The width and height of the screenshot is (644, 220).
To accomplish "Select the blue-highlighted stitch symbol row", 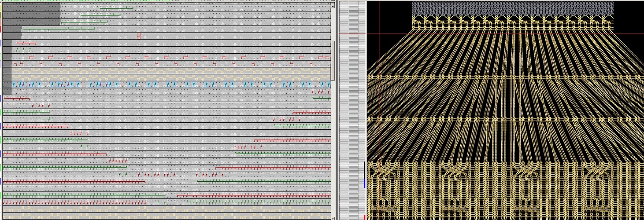I will coord(171,84).
